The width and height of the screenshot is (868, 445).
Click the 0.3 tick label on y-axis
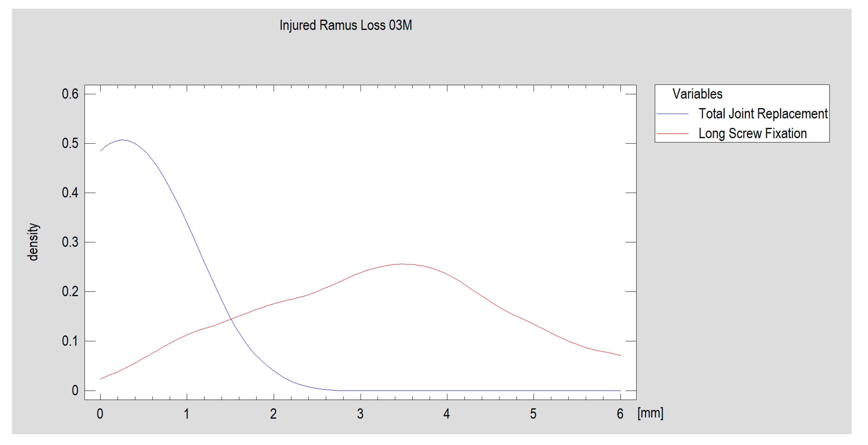(x=70, y=242)
